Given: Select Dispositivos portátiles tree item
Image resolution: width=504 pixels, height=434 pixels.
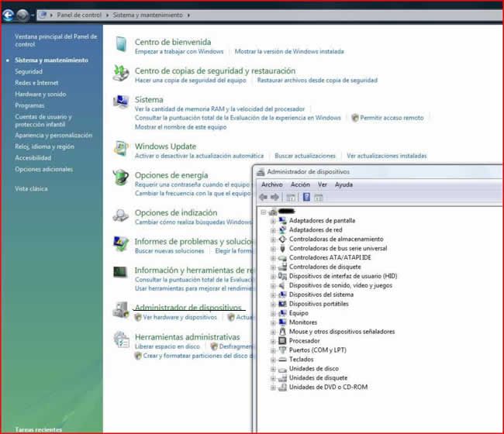Looking at the screenshot, I should click(x=319, y=304).
